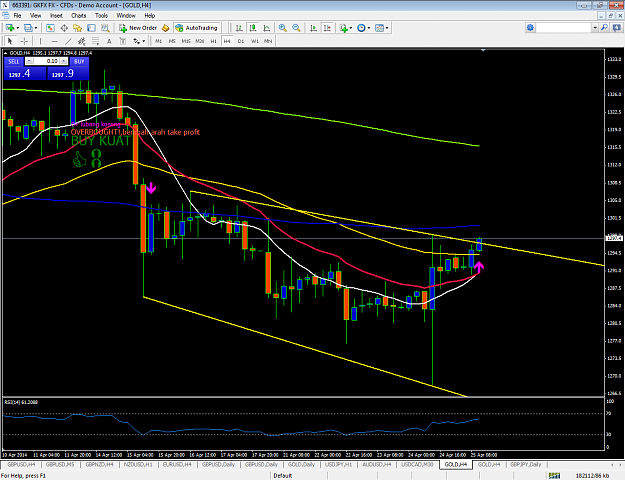
Task: Switch timeframe to H1
Action: 214,41
